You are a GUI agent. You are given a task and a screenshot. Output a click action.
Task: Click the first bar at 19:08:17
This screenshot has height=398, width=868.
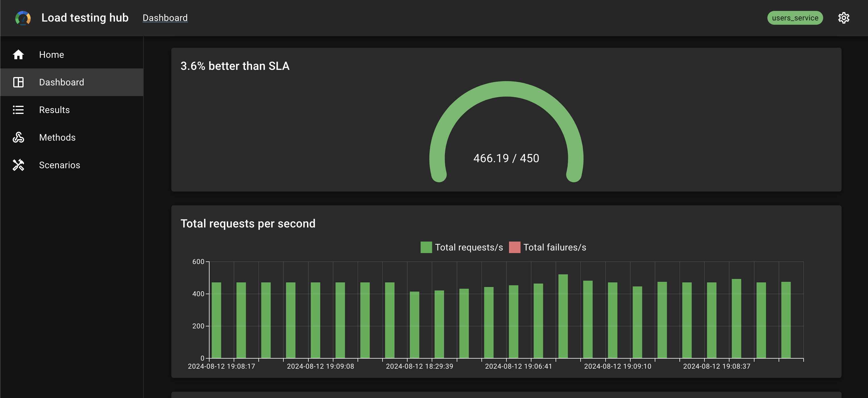216,320
